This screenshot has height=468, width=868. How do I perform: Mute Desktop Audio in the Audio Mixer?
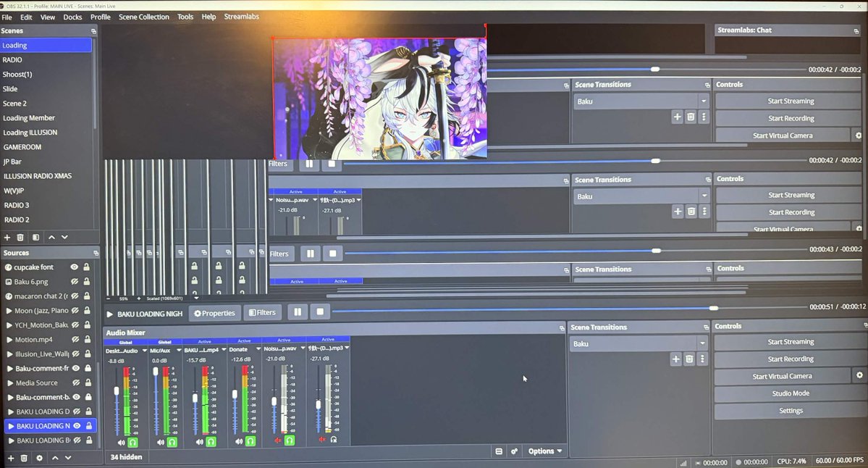pyautogui.click(x=122, y=440)
